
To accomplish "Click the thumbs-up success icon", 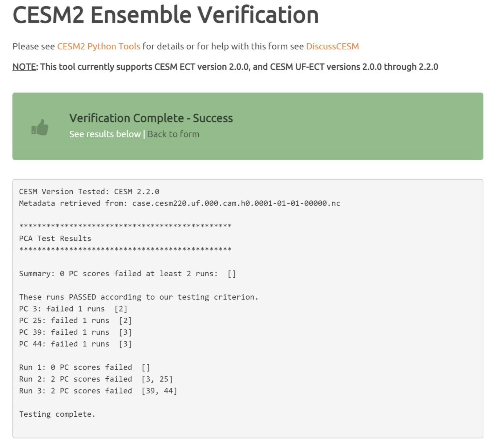I will pyautogui.click(x=39, y=127).
